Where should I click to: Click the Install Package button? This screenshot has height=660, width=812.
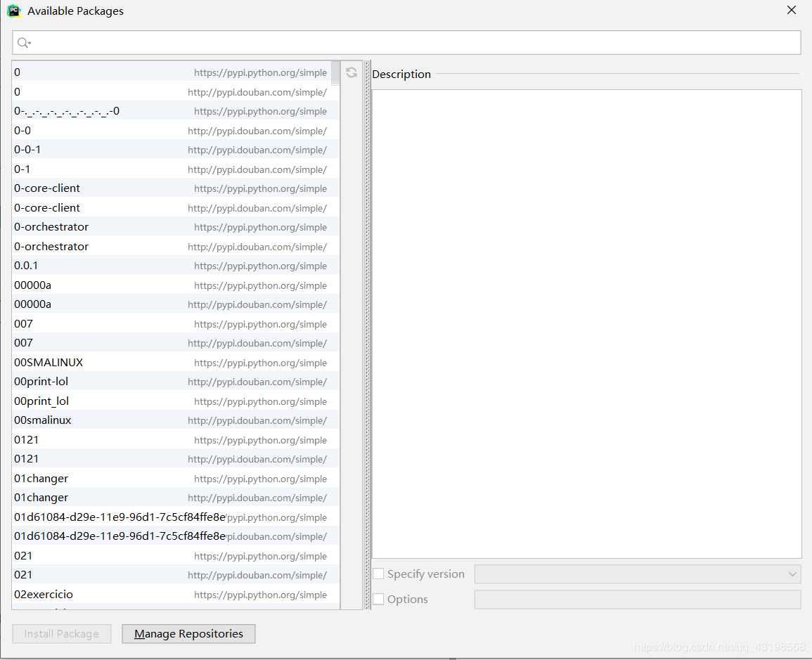tap(62, 633)
